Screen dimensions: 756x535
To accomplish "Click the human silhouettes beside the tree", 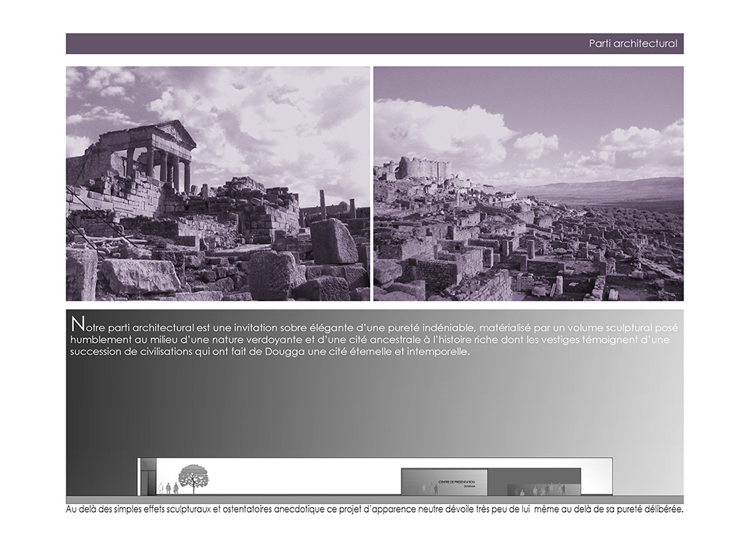I will pyautogui.click(x=168, y=488).
